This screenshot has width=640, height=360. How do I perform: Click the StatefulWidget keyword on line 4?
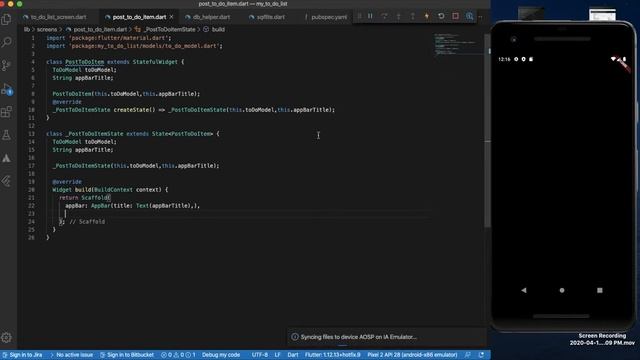click(x=155, y=62)
